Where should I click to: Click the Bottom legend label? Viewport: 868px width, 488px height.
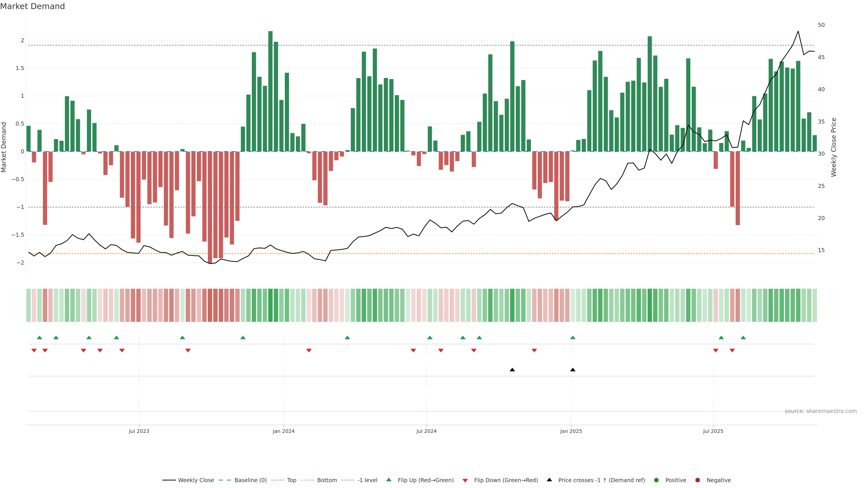point(327,480)
